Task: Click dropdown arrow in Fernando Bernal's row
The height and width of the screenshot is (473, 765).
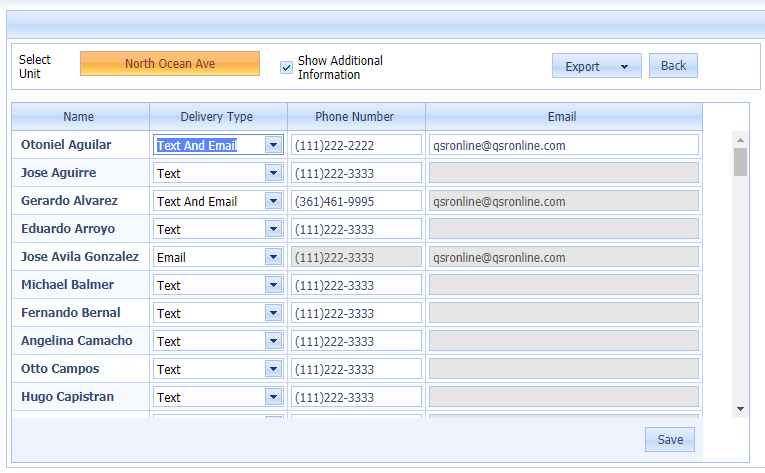Action: click(x=273, y=313)
